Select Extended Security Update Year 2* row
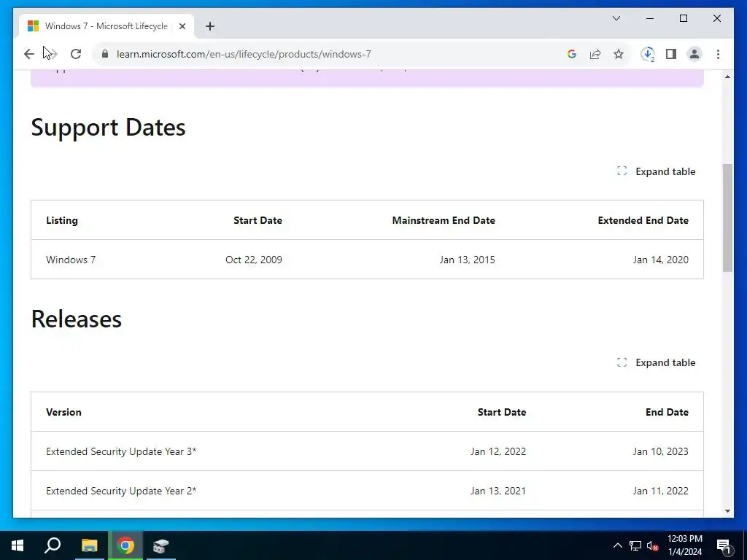The image size is (747, 560). tap(368, 491)
